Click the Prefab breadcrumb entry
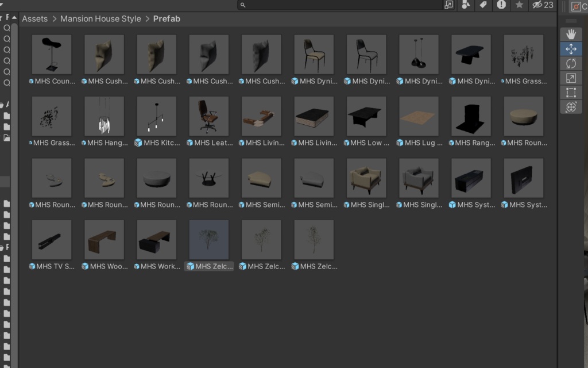This screenshot has width=588, height=368. pos(167,18)
